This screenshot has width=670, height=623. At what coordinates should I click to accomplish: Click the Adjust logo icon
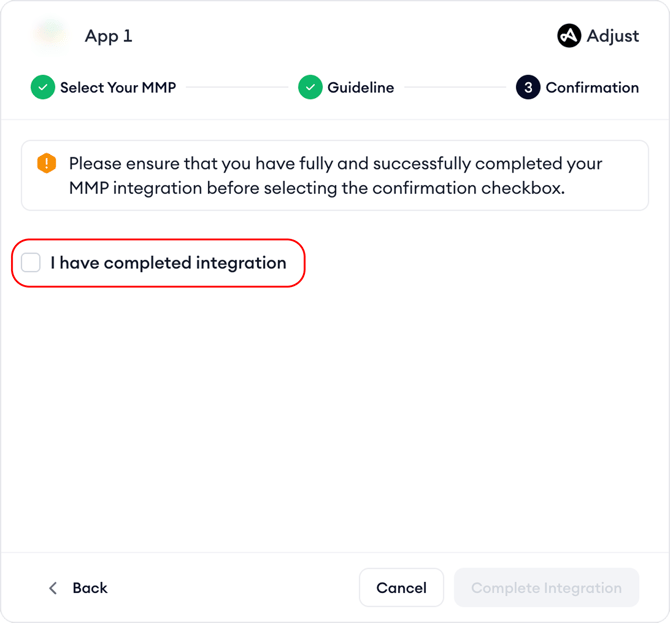(569, 36)
